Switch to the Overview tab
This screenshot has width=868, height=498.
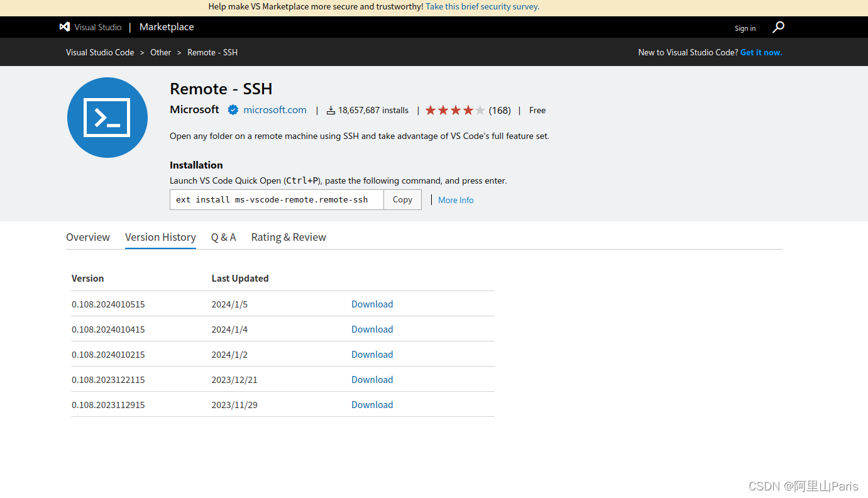click(88, 237)
